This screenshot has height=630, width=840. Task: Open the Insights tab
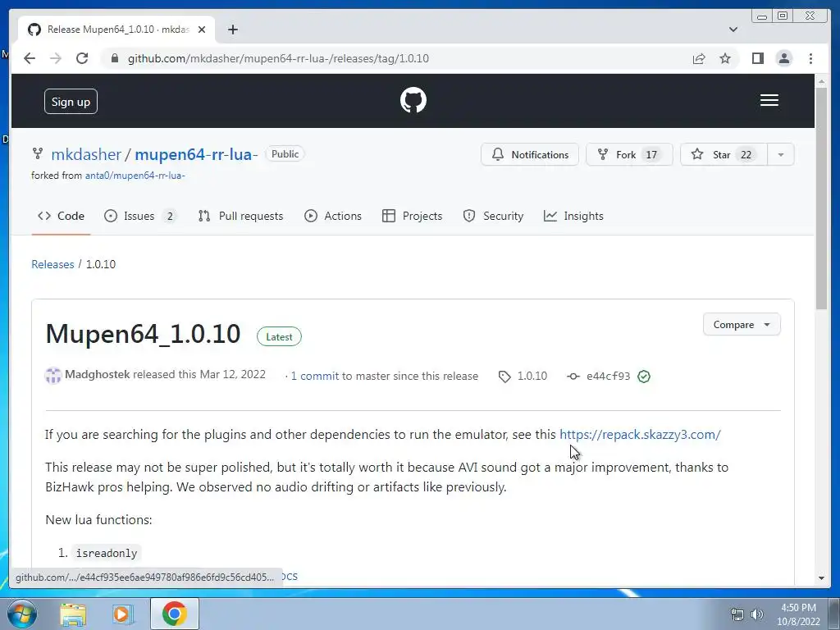[x=573, y=216]
